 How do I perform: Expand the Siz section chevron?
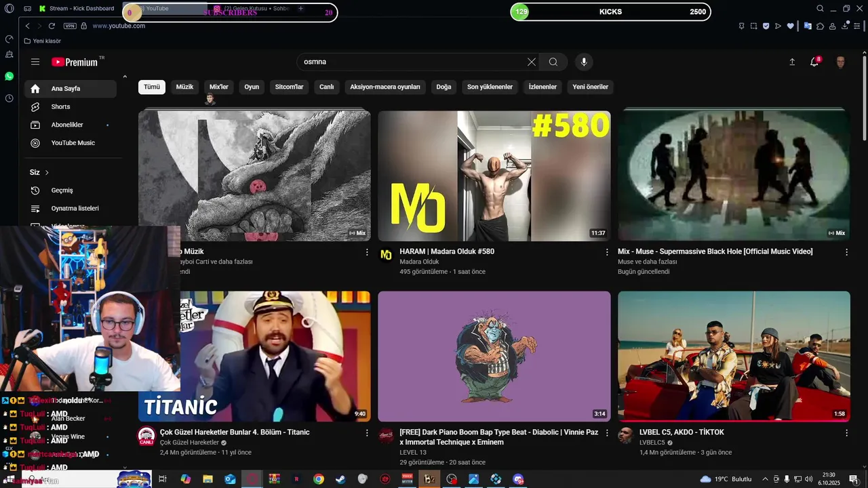47,173
